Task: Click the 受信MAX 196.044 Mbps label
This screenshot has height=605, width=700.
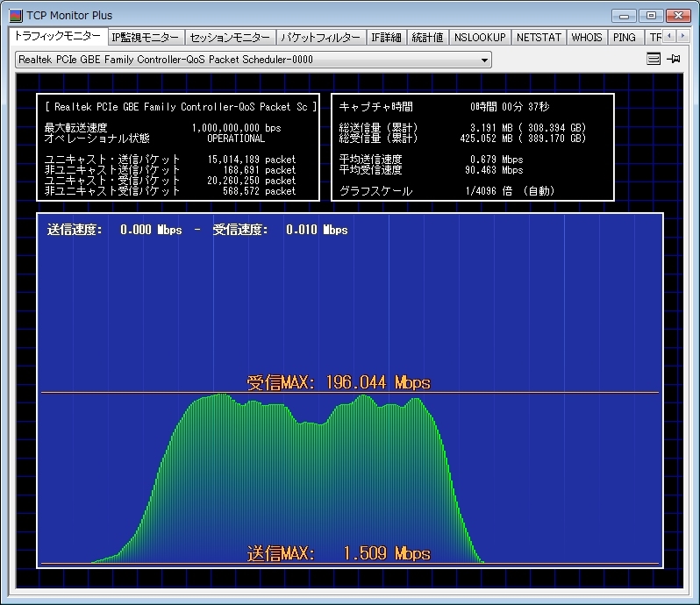Action: tap(339, 383)
